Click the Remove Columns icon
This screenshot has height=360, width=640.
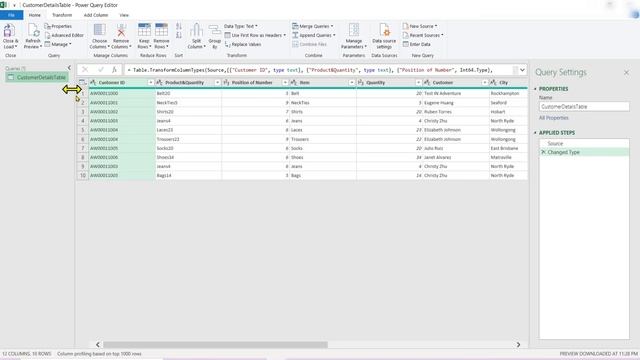click(121, 31)
